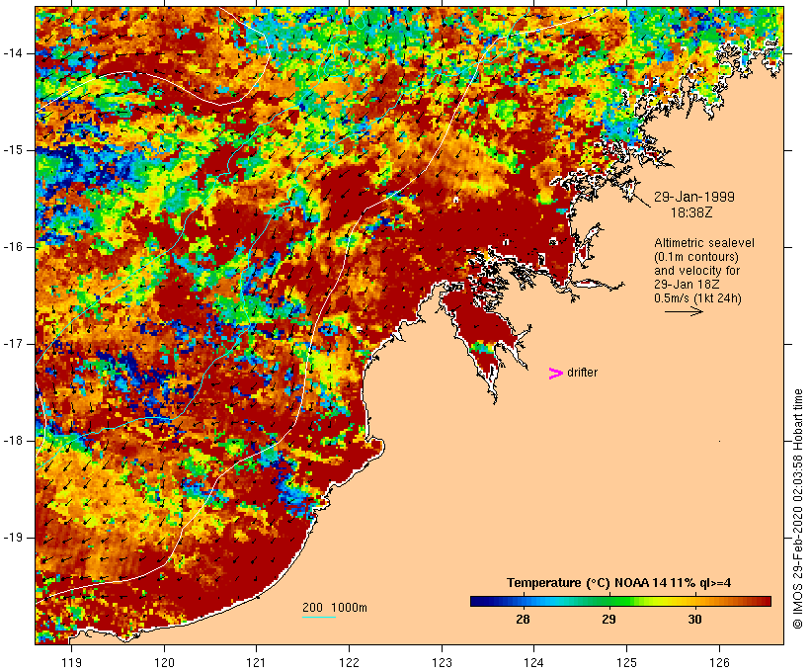Image resolution: width=810 pixels, height=672 pixels.
Task: Click the '28' colorbar tick label
Action: tap(523, 619)
